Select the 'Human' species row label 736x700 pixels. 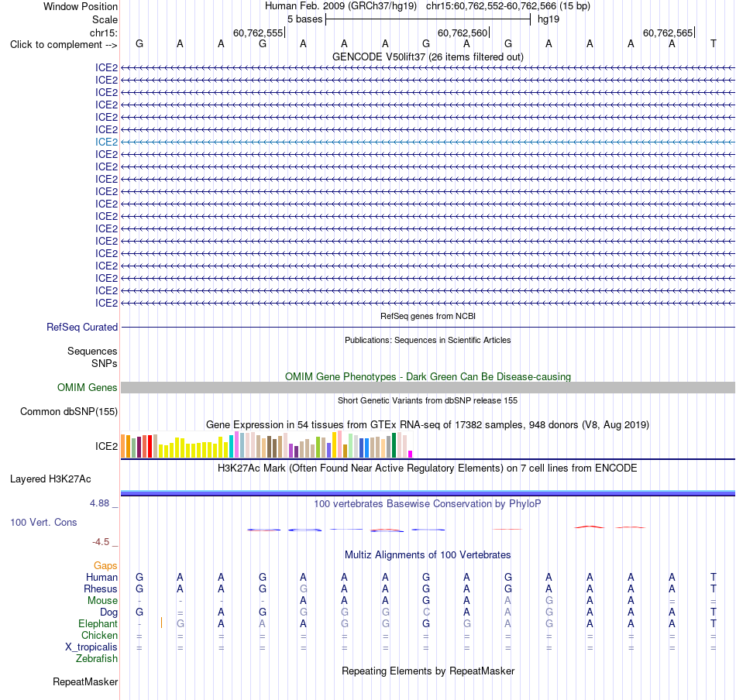(x=101, y=577)
